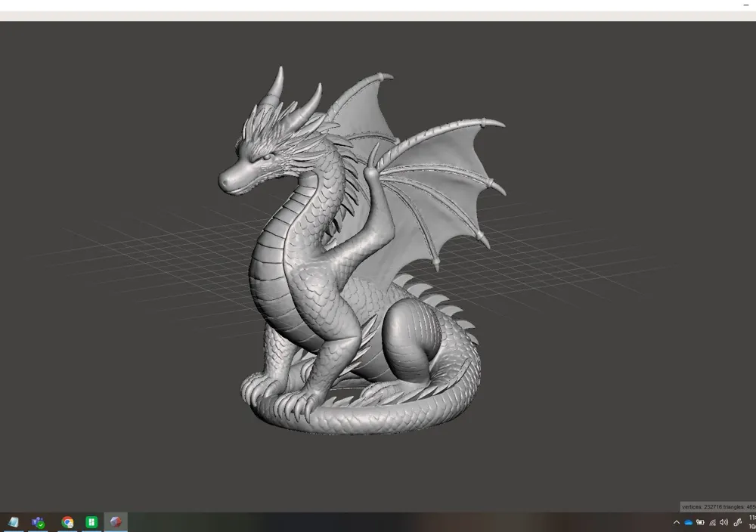Open network settings from the tray
The height and width of the screenshot is (532, 756).
point(712,521)
